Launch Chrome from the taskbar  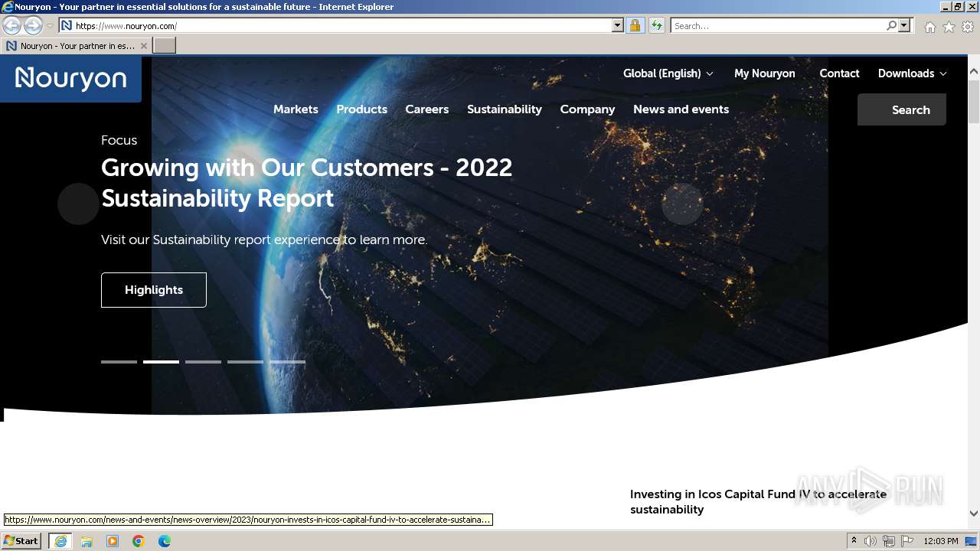click(139, 541)
